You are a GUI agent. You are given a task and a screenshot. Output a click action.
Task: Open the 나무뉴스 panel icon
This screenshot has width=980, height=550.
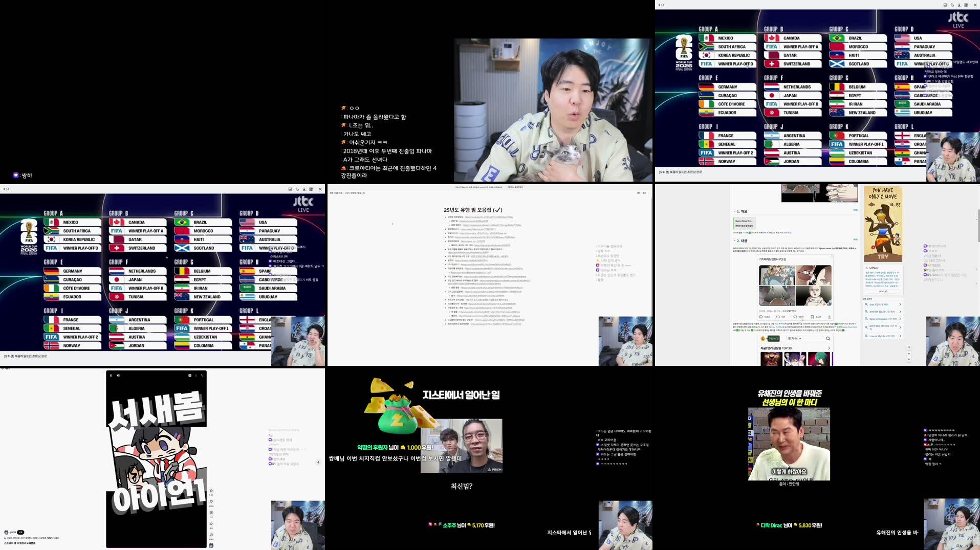tap(867, 268)
